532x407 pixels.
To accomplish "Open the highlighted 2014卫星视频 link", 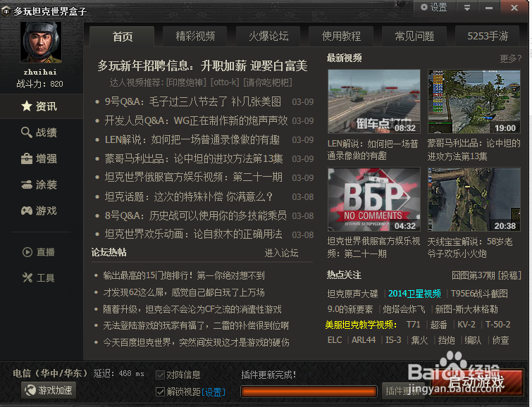I will [x=414, y=294].
